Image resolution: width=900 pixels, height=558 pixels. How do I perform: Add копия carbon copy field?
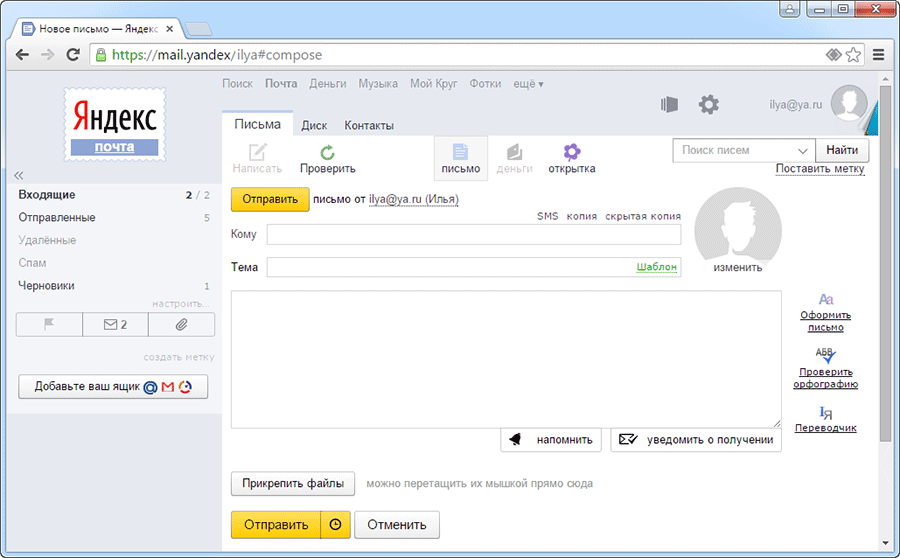[581, 216]
